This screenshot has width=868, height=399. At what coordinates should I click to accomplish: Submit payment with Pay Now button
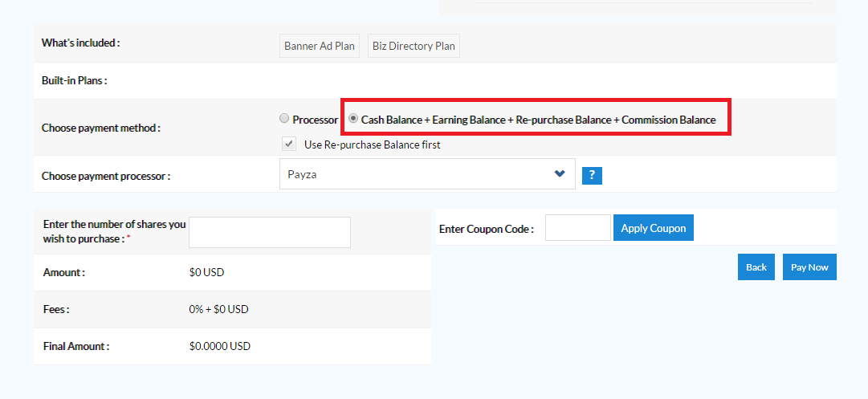[x=809, y=267]
